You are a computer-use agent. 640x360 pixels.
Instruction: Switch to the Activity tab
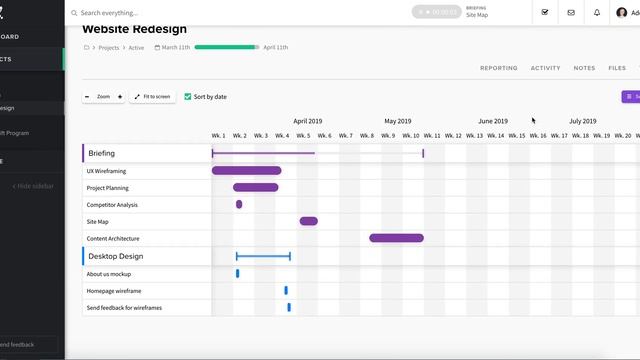[x=545, y=68]
